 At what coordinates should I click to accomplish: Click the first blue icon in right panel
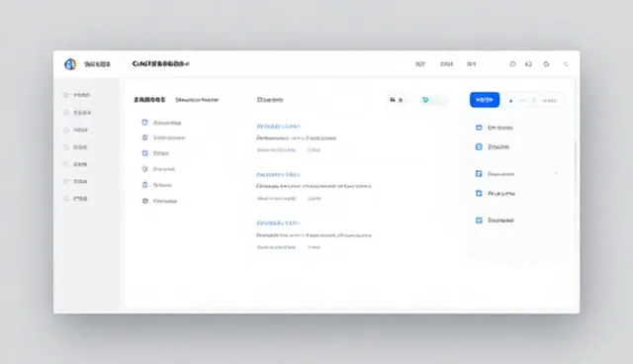[x=479, y=128]
